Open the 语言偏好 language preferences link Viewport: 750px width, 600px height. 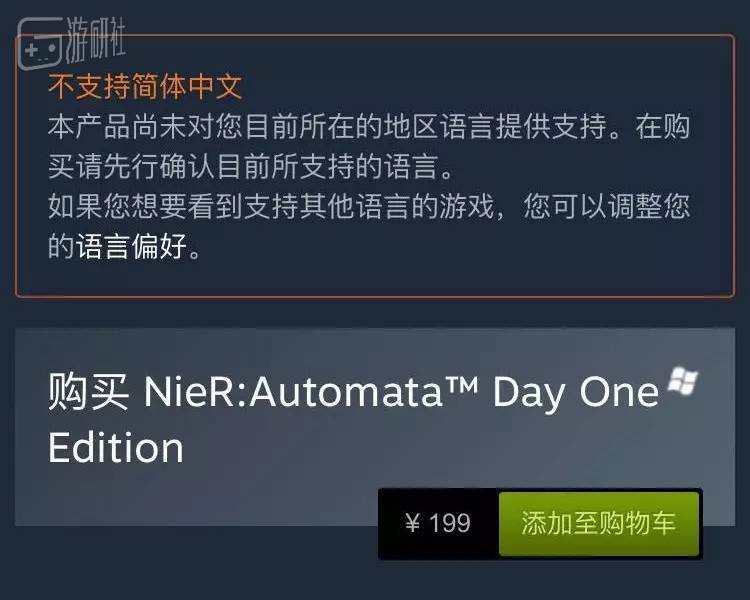point(131,247)
